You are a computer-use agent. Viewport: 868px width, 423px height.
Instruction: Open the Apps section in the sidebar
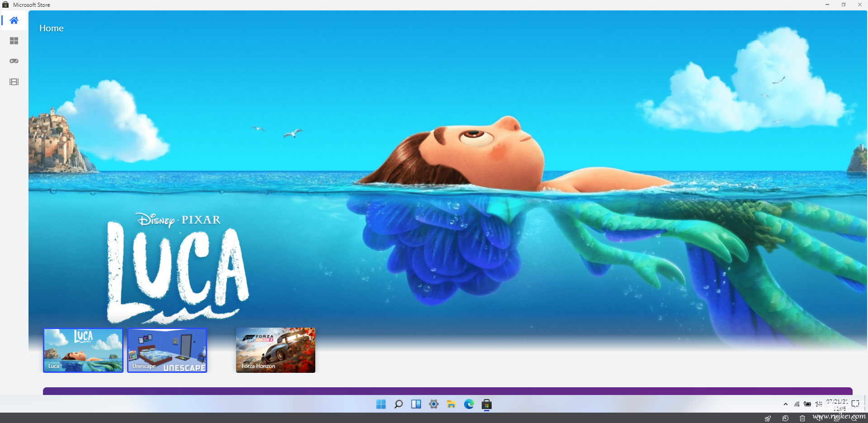tap(14, 41)
